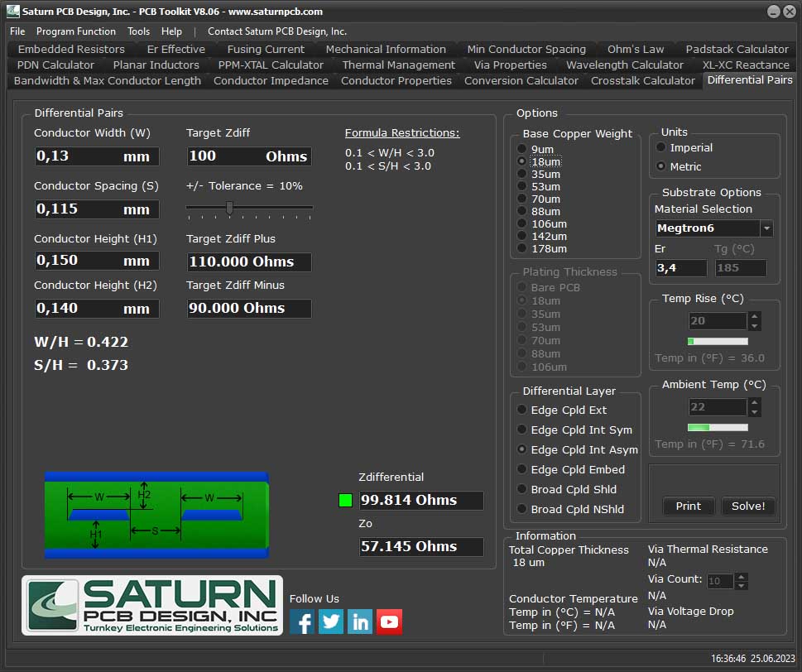Image resolution: width=802 pixels, height=672 pixels.
Task: Expand the Material Selection dropdown
Action: (x=766, y=228)
